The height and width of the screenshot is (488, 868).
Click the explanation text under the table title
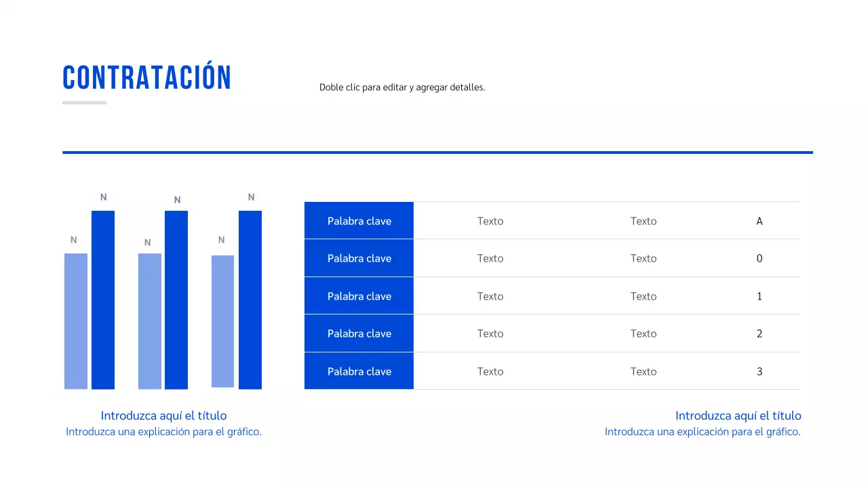tap(703, 432)
